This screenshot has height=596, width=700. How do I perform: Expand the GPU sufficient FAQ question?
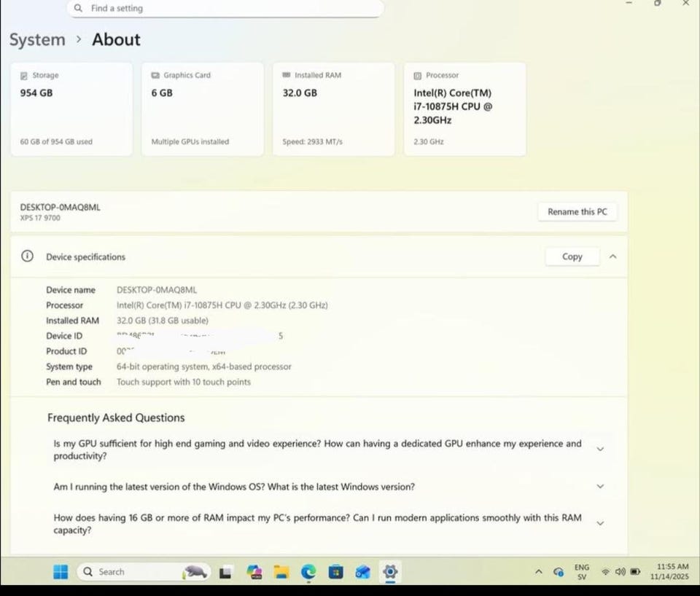(x=600, y=450)
